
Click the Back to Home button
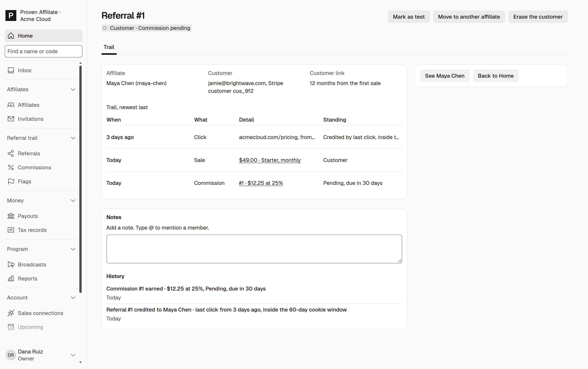496,76
